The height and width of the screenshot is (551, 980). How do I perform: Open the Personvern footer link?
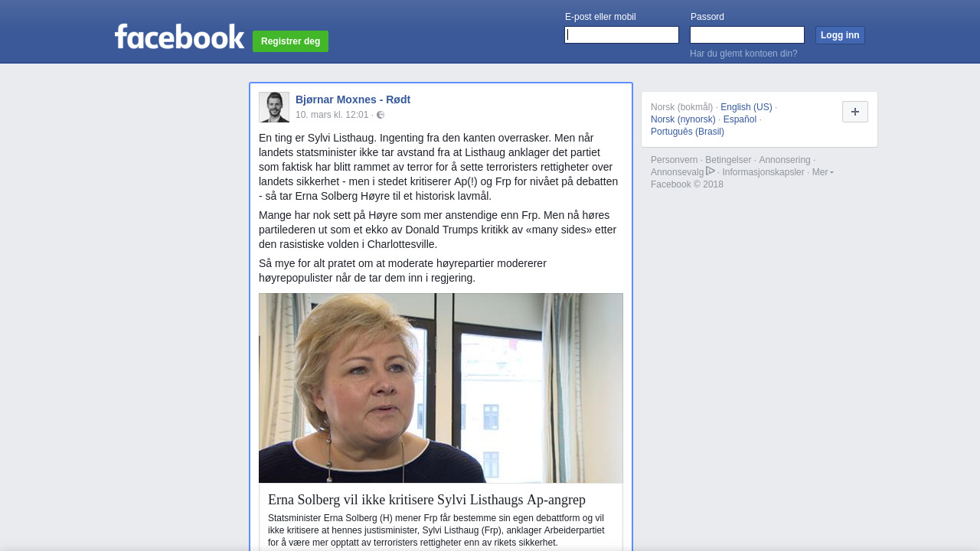(675, 160)
